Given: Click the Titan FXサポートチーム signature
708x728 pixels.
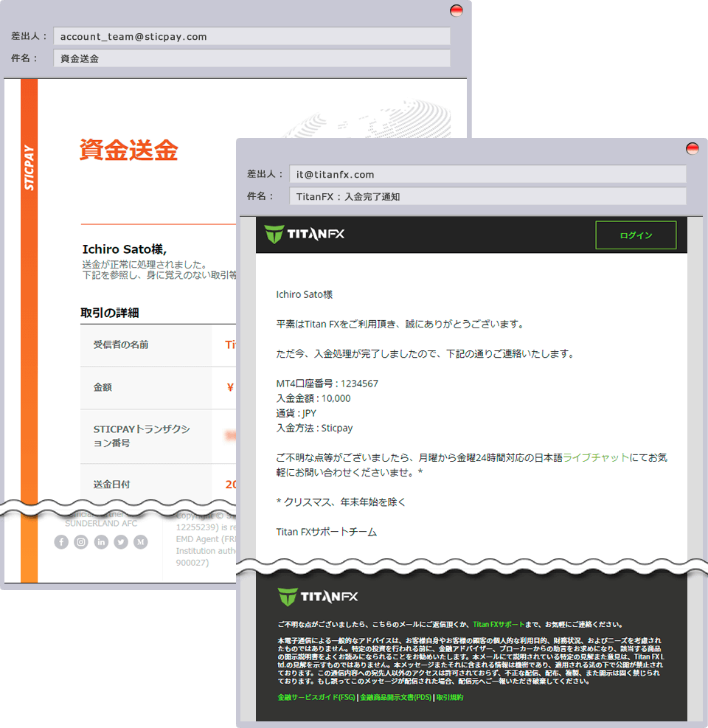Looking at the screenshot, I should coord(327,532).
